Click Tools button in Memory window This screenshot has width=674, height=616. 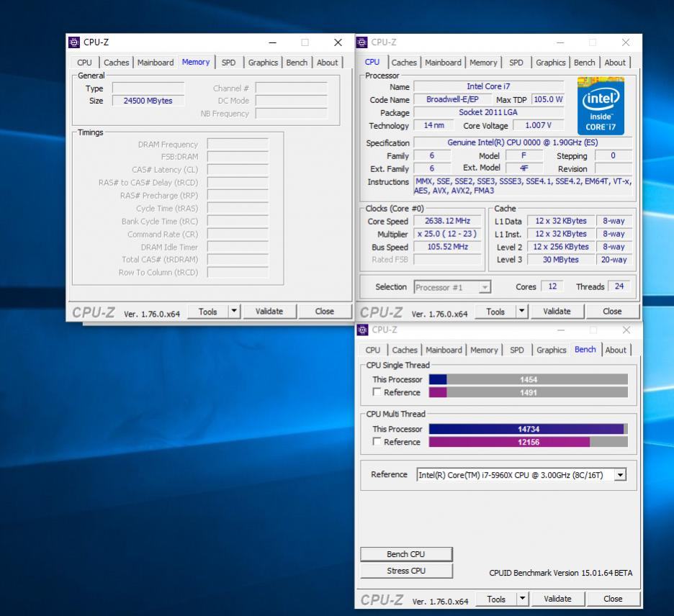pos(208,311)
